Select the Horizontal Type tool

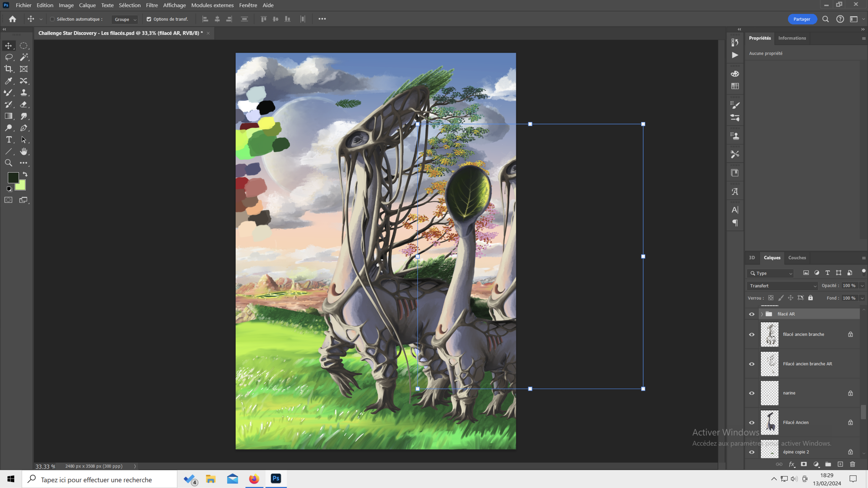click(9, 140)
